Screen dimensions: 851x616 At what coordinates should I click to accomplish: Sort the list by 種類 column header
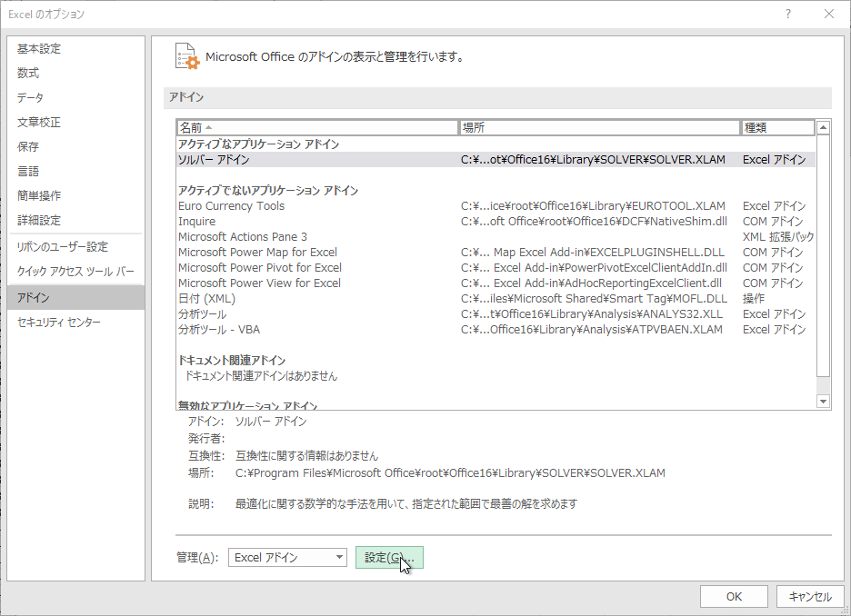click(777, 127)
